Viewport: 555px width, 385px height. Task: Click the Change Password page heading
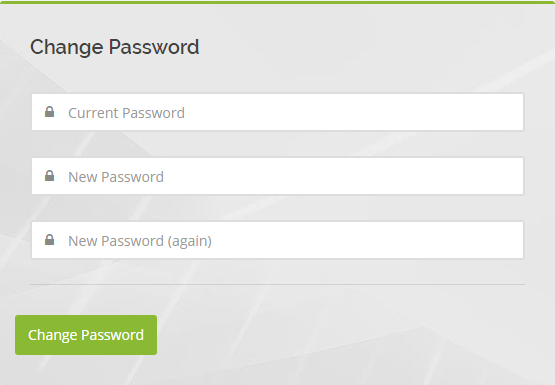click(115, 47)
